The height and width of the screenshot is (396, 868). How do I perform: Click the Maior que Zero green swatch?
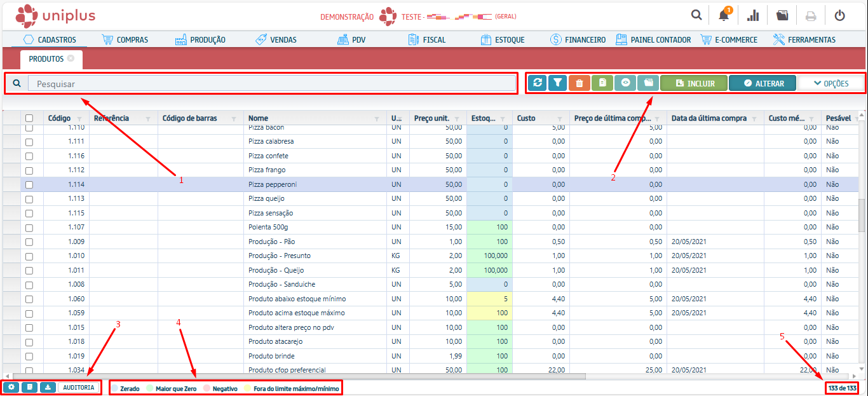click(149, 388)
